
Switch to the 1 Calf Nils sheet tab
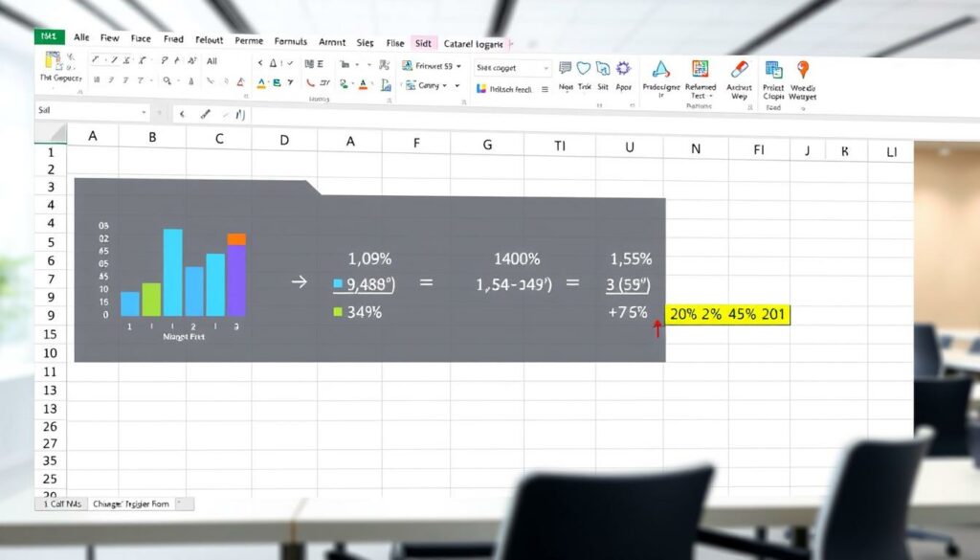[x=62, y=504]
